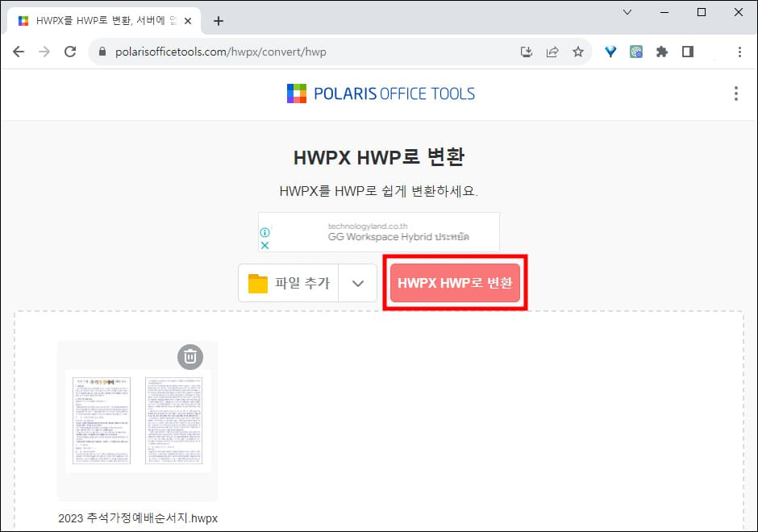Select the blue diamond extension icon
The width and height of the screenshot is (758, 532).
pos(610,51)
